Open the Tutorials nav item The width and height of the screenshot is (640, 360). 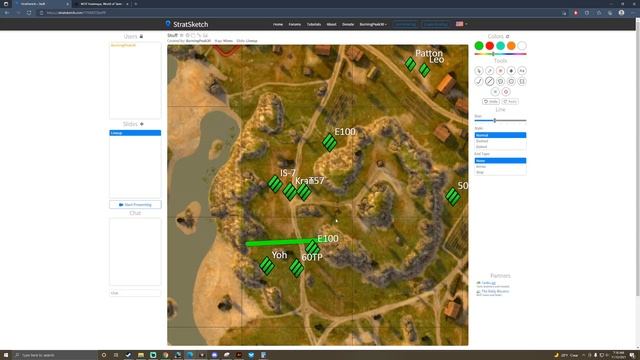pyautogui.click(x=314, y=24)
